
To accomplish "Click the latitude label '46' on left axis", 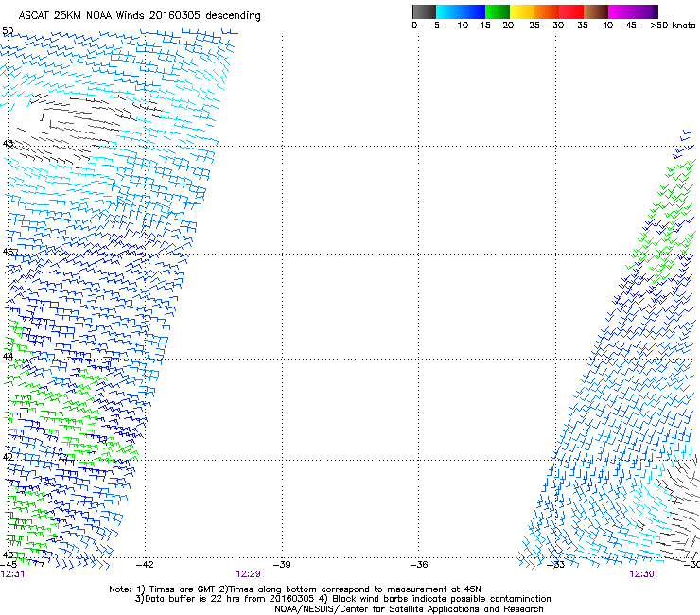I will tap(8, 252).
